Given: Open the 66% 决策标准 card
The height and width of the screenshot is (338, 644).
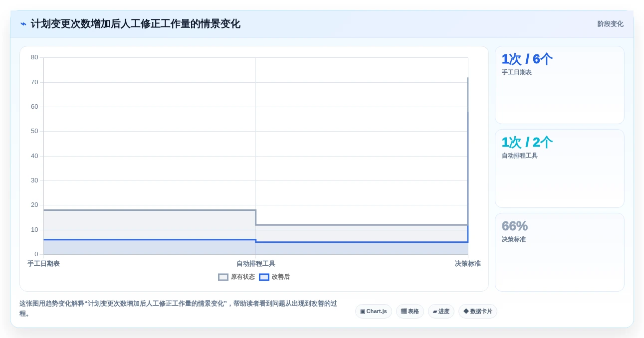Looking at the screenshot, I should pyautogui.click(x=559, y=252).
